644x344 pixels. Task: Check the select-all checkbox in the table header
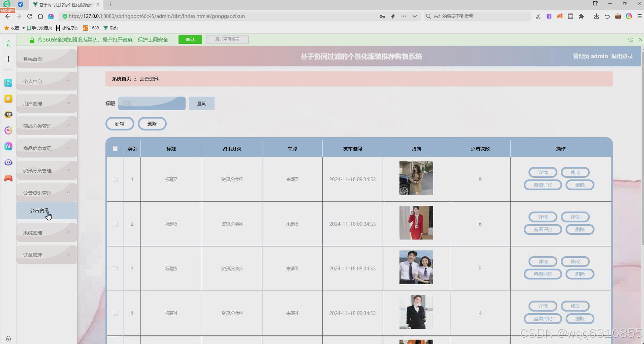point(115,148)
